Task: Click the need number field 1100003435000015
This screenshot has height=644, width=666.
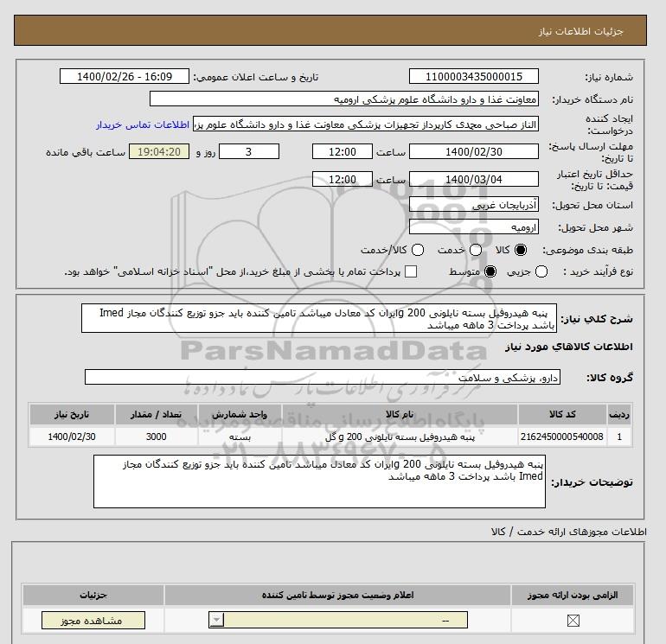Action: (x=474, y=76)
